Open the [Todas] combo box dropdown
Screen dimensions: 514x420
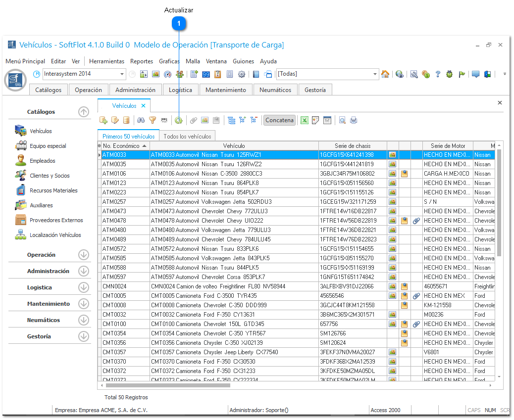(375, 74)
